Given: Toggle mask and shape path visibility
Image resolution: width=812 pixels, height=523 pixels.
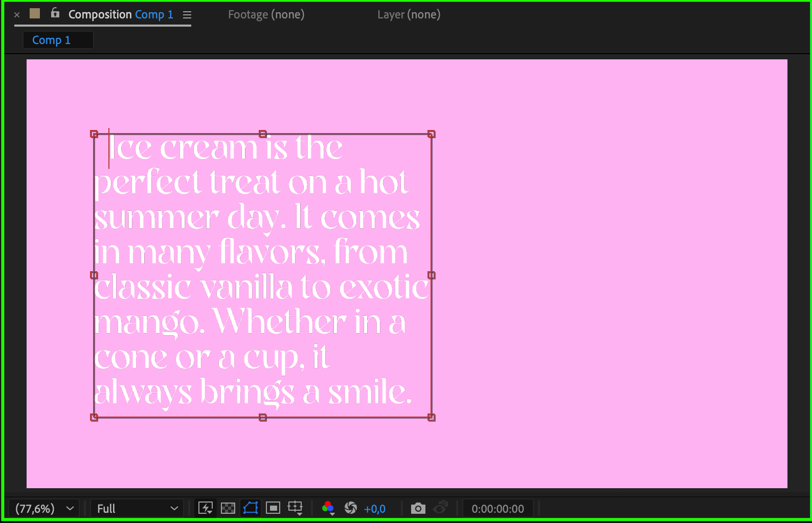Looking at the screenshot, I should coord(251,508).
